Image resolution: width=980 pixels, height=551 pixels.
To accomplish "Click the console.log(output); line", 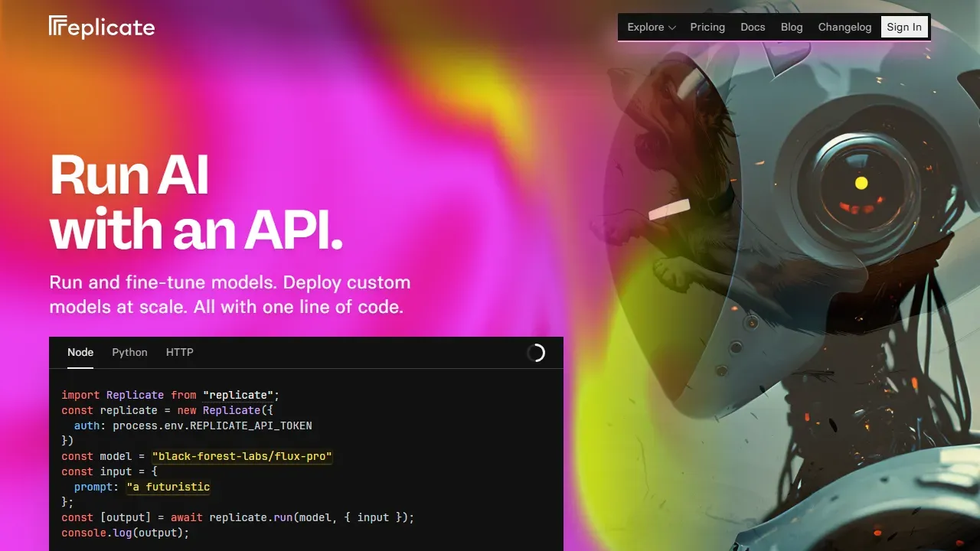I will click(x=126, y=533).
